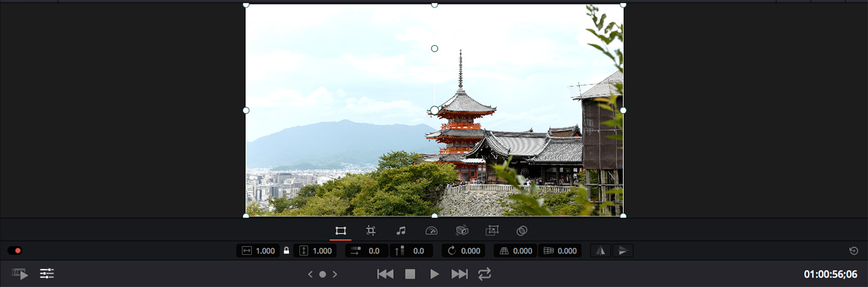Play the clip
868x287 pixels.
(435, 274)
